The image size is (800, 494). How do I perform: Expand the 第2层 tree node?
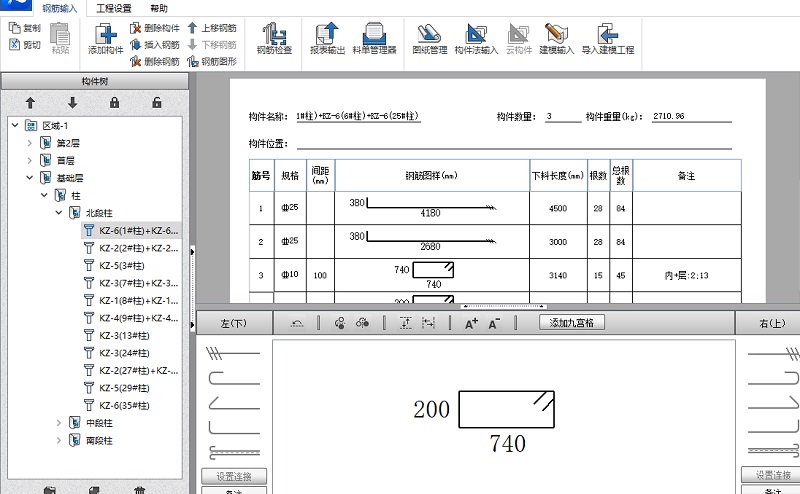pos(29,143)
